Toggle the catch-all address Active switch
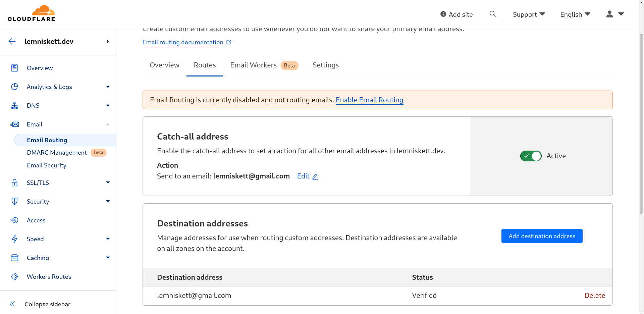This screenshot has width=644, height=314. click(531, 156)
